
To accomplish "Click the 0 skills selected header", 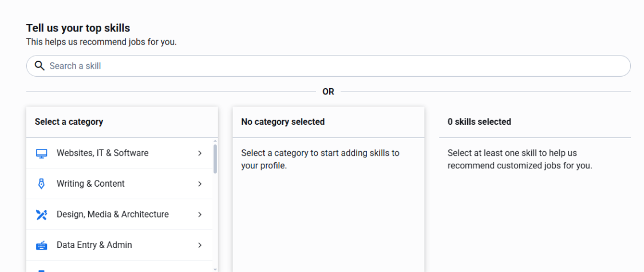I will click(479, 121).
